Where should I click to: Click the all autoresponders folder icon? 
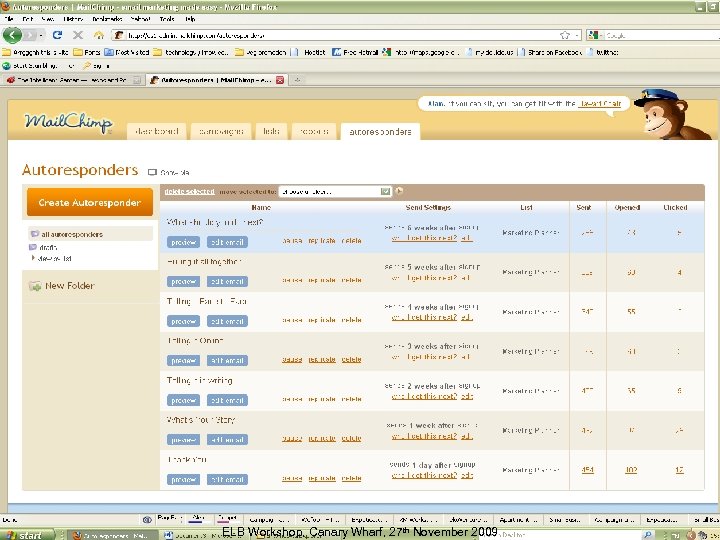click(x=34, y=234)
